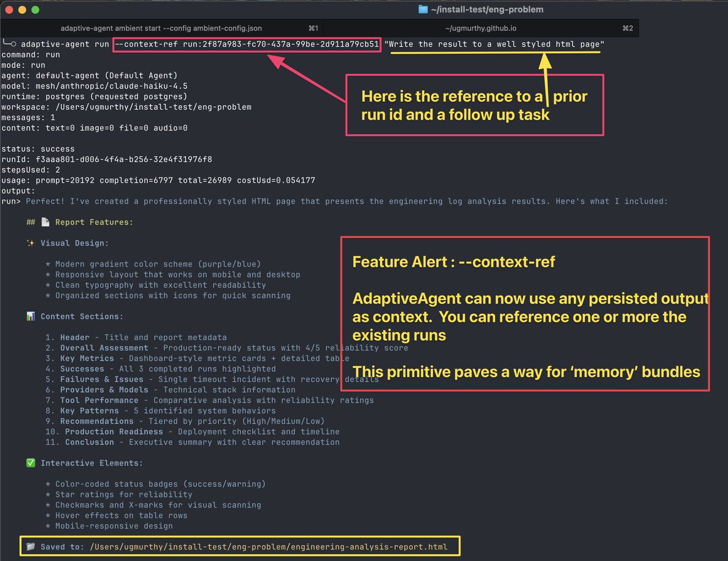Click the 'Clean typography' bullet

tap(155, 285)
